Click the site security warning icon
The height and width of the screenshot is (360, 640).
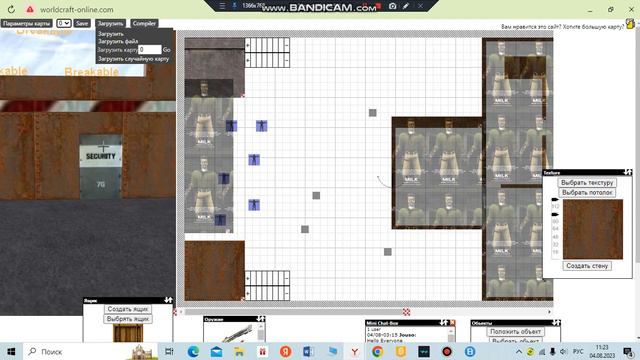tap(30, 9)
